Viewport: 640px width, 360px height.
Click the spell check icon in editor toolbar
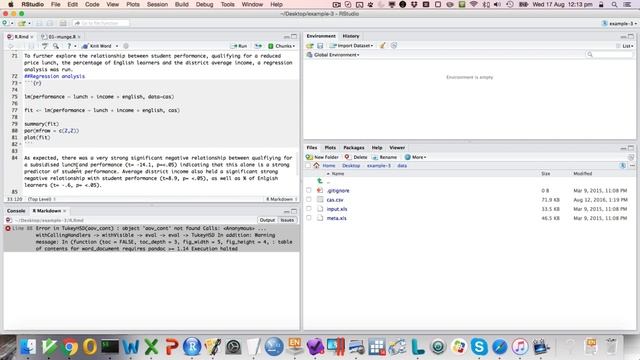pos(44,46)
